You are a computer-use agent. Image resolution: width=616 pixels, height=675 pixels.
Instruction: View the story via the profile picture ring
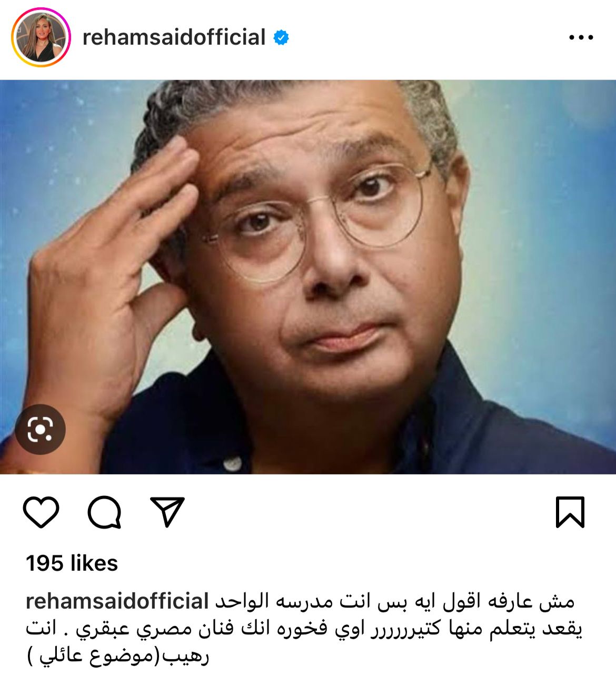41,37
